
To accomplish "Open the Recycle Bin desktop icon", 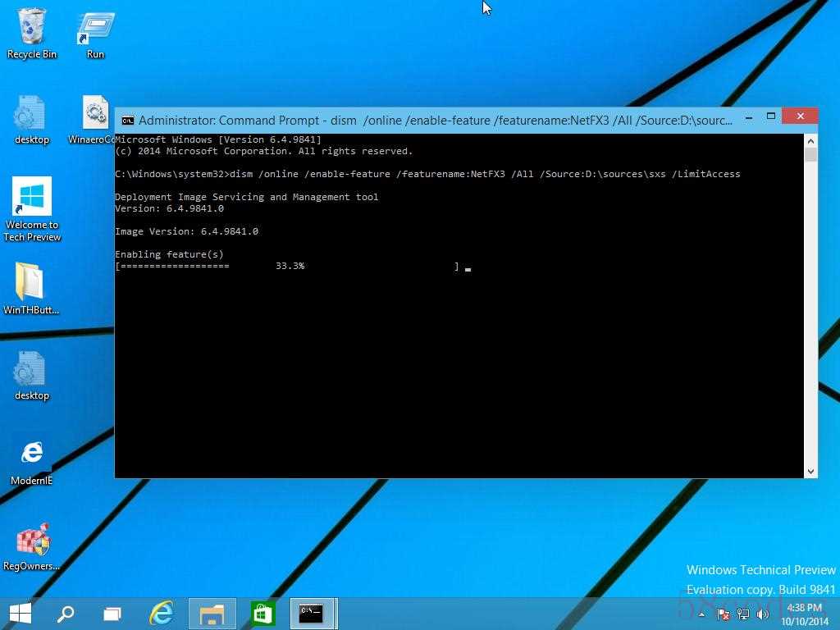I will tap(32, 33).
